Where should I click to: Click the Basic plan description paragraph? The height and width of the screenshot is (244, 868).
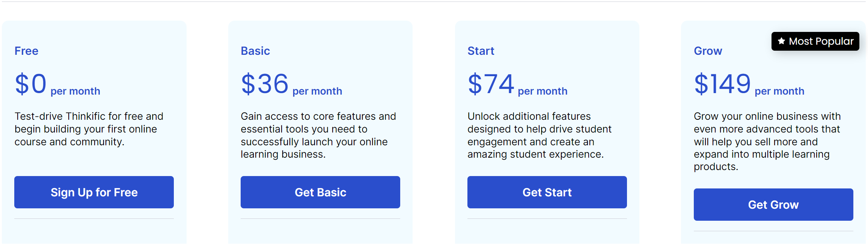point(318,135)
